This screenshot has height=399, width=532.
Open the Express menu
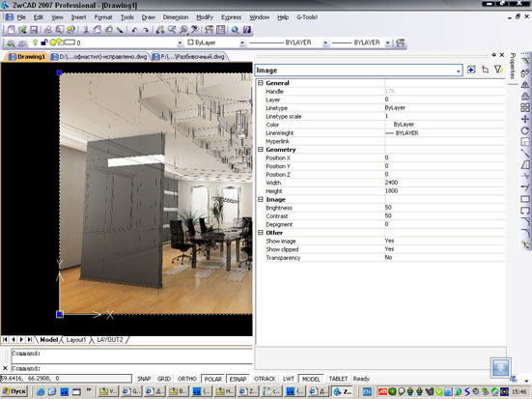click(x=231, y=17)
